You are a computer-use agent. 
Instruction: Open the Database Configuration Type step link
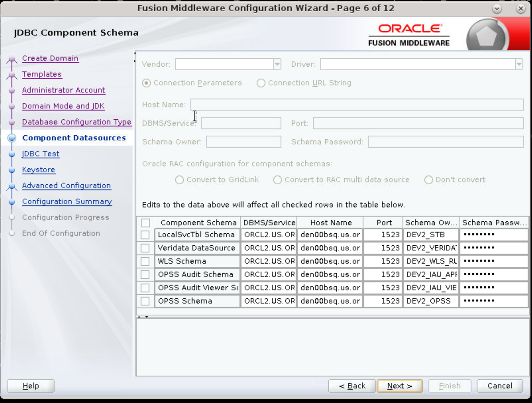[76, 122]
